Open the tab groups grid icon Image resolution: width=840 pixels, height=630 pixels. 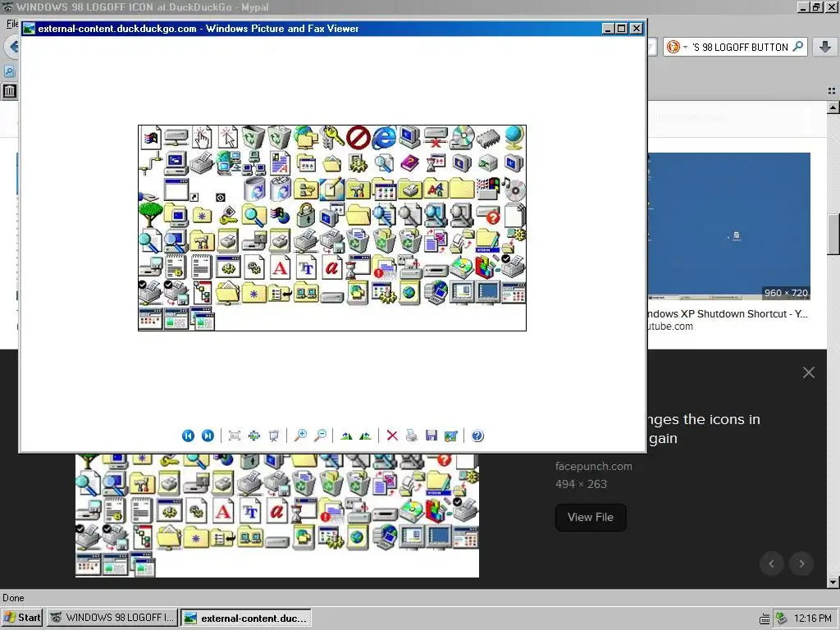pos(832,91)
